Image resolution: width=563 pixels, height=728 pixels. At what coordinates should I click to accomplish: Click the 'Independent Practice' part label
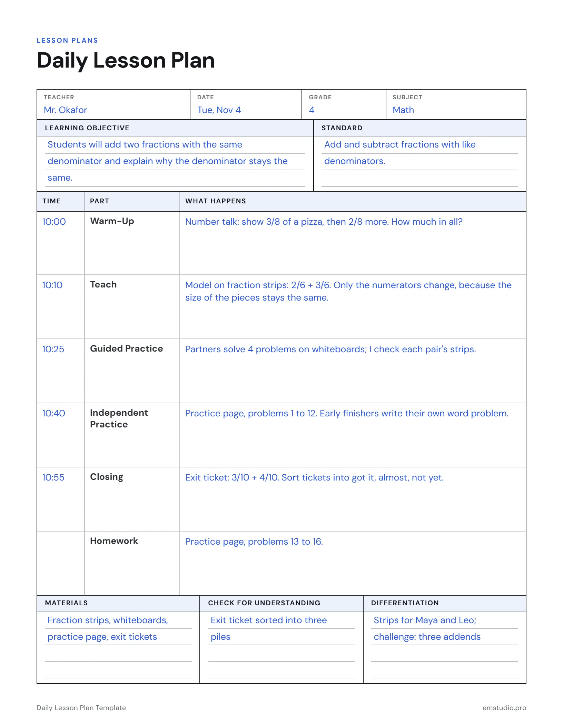(x=119, y=418)
